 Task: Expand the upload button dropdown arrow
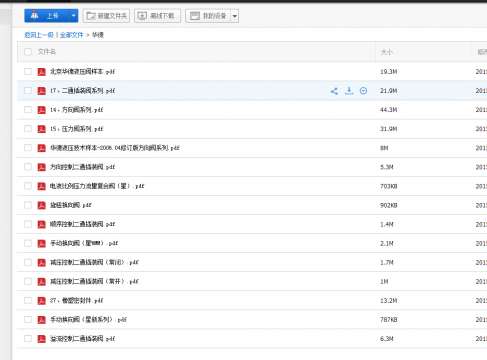[x=73, y=16]
